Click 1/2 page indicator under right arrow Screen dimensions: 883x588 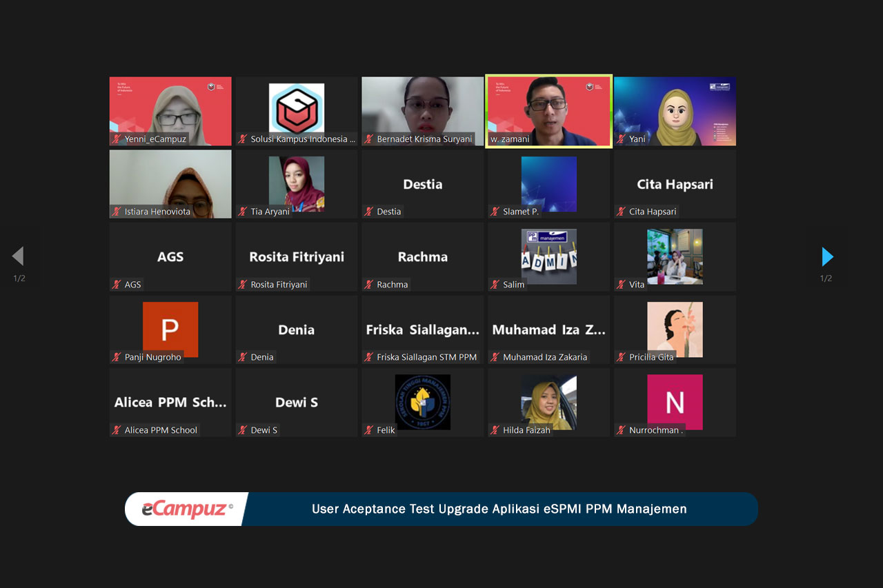coord(826,278)
